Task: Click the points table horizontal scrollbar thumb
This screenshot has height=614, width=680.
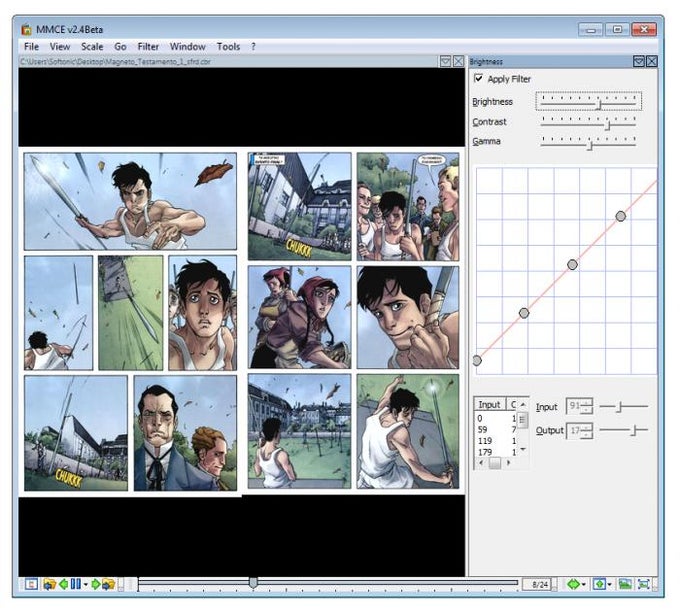Action: [x=494, y=463]
